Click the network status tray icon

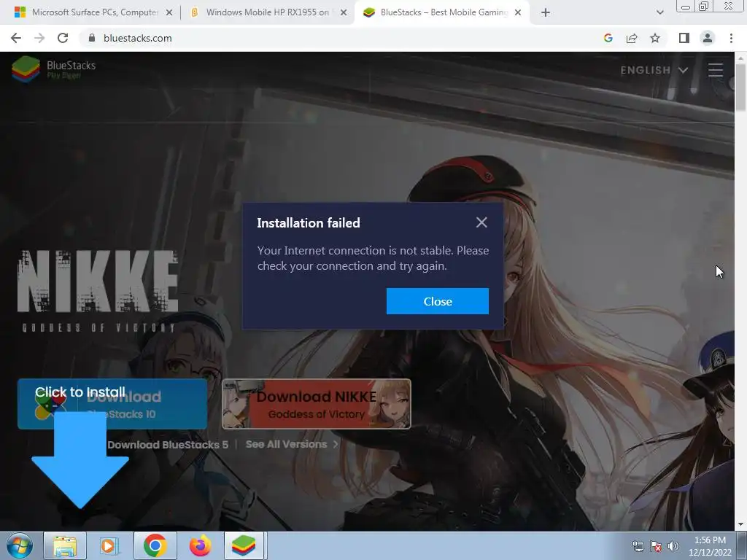[x=638, y=546]
